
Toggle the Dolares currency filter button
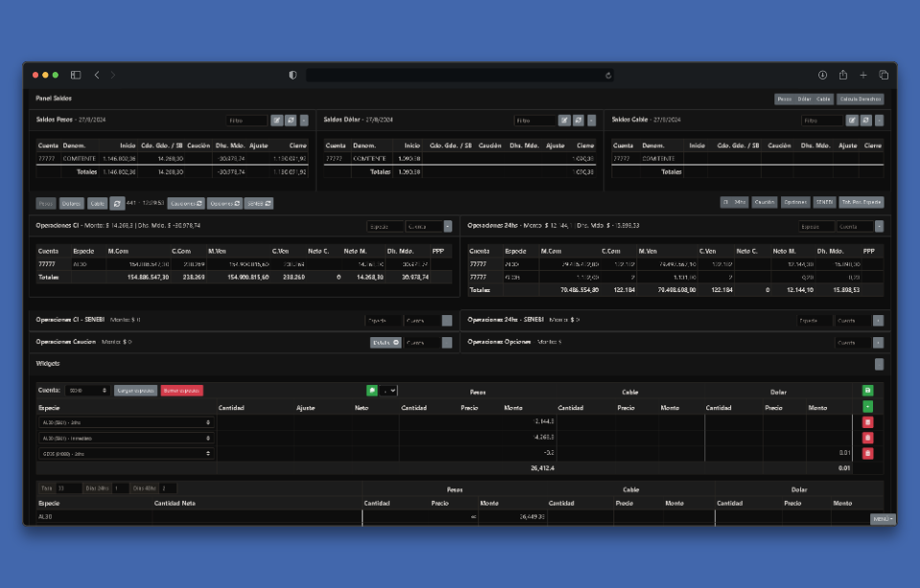pyautogui.click(x=72, y=203)
